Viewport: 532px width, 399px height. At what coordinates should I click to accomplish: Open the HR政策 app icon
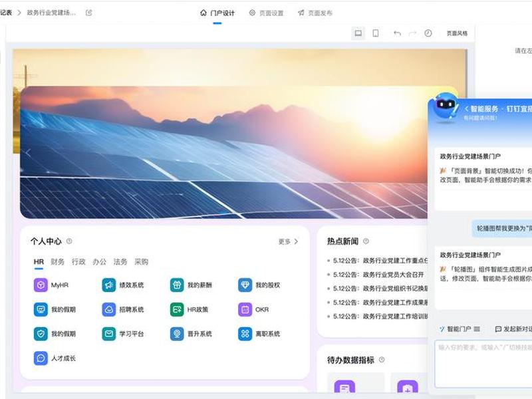[x=177, y=309]
